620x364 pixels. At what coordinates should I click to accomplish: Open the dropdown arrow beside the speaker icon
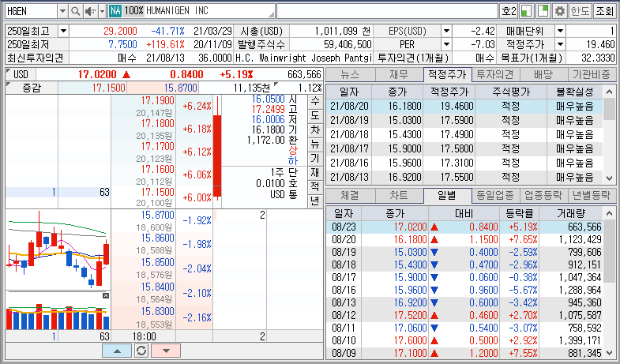[102, 11]
